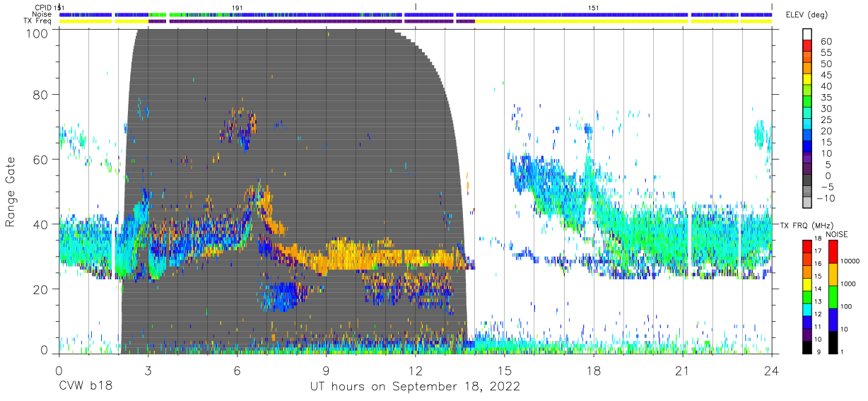Viewport: 868px width, 401px height.
Task: Click the x-axis tick label '18'
Action: 594,370
